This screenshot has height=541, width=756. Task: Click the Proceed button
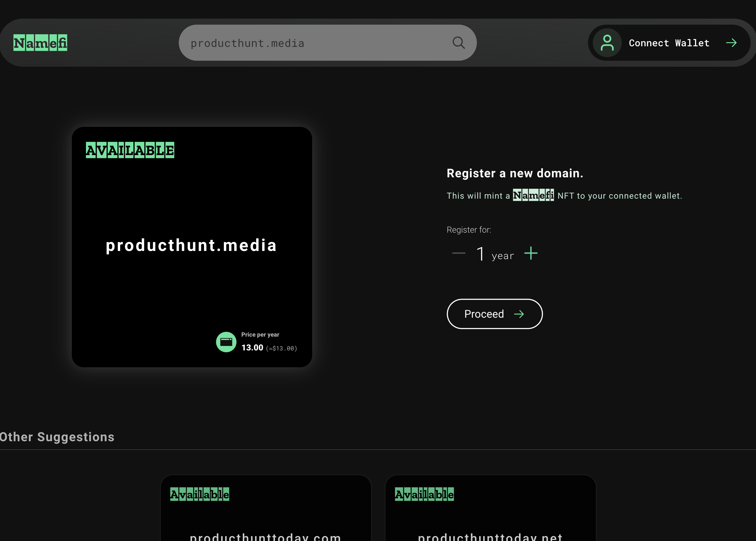495,314
